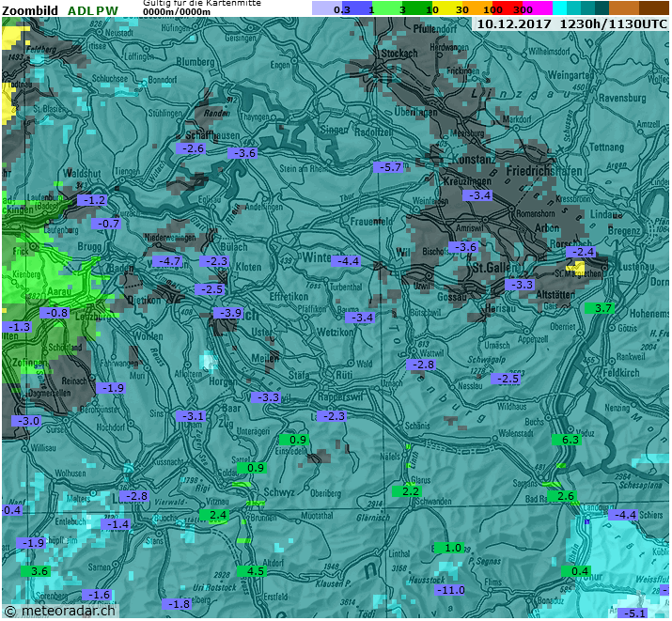Click the -1.6 temperature label
The image size is (672, 621).
[x=97, y=595]
